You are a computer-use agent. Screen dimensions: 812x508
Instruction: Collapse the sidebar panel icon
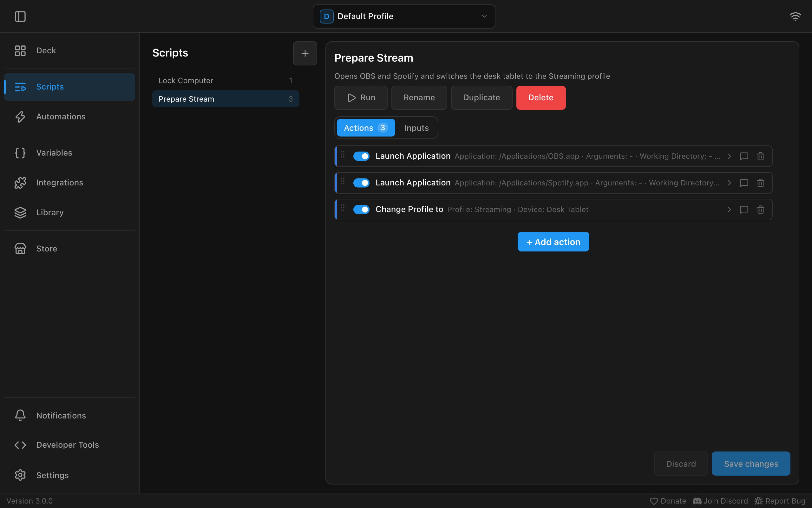(x=20, y=16)
